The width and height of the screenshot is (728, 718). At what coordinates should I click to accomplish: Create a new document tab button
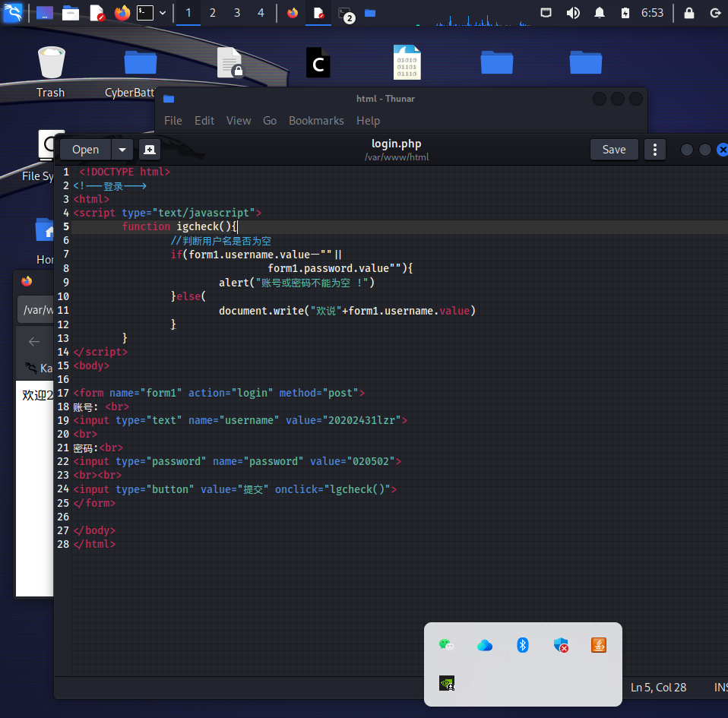(150, 150)
